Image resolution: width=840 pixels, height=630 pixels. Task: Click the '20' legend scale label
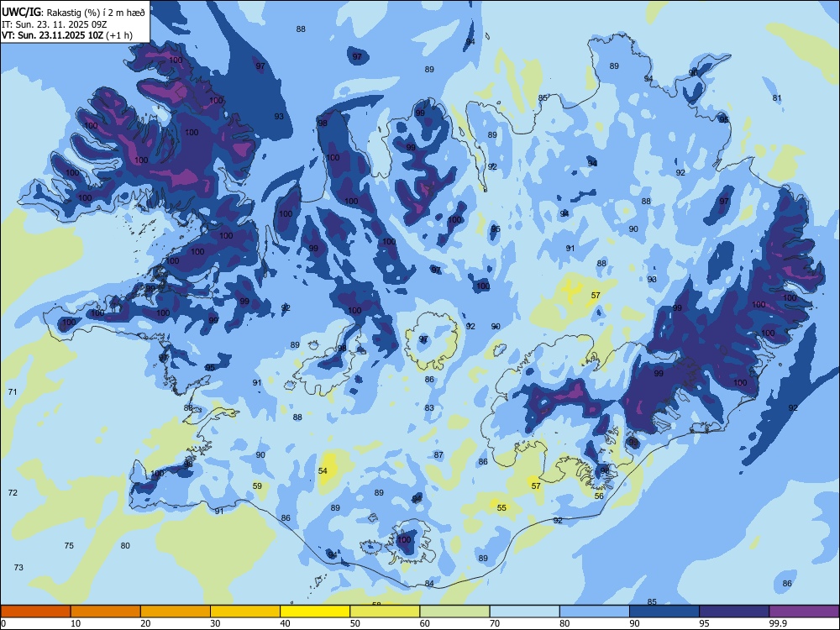pos(145,623)
